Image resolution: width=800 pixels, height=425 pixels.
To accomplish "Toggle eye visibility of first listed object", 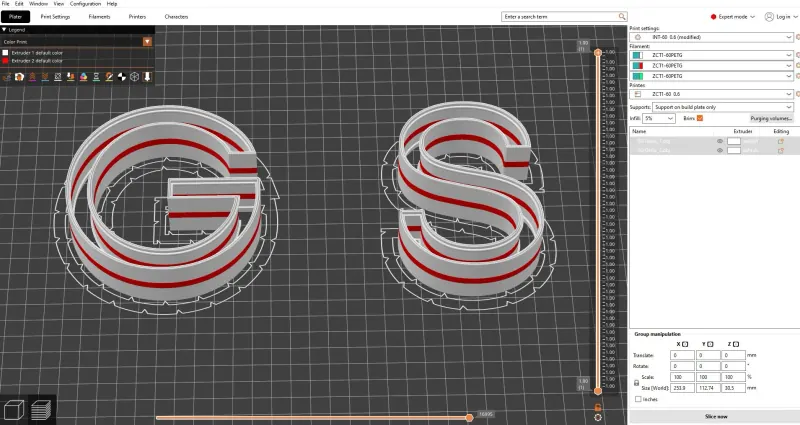I will (720, 141).
